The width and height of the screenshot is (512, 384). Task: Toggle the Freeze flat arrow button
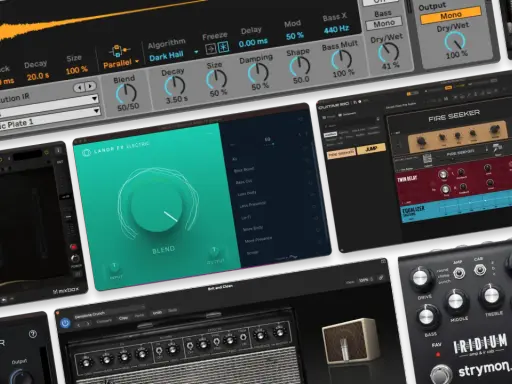(211, 49)
